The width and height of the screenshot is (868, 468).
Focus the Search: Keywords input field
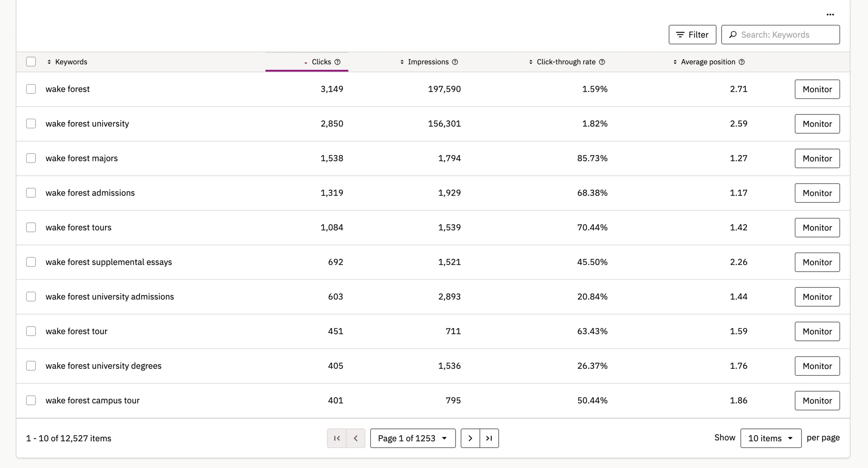(781, 35)
